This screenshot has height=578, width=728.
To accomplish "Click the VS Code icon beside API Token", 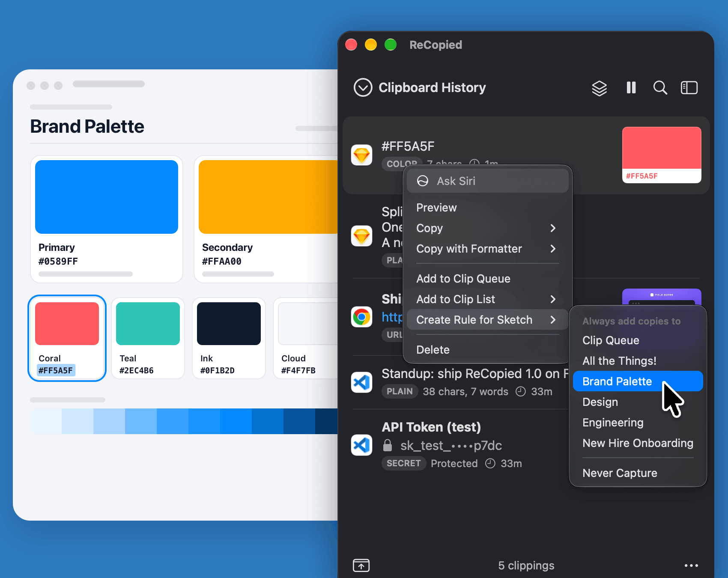I will pos(361,445).
